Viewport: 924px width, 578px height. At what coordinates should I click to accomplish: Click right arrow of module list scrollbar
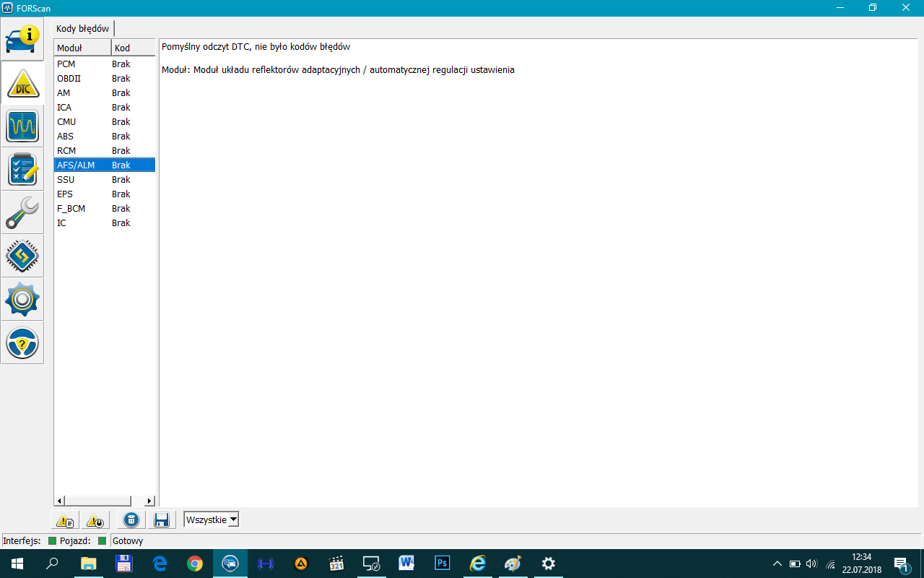(149, 501)
